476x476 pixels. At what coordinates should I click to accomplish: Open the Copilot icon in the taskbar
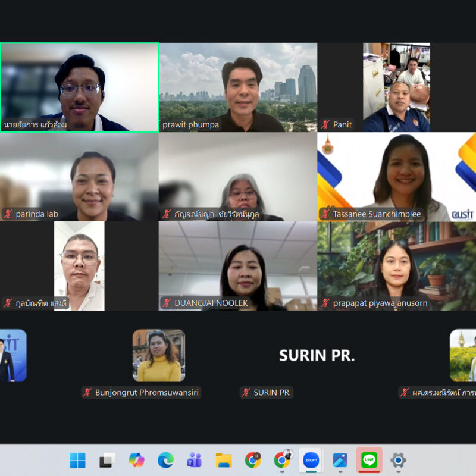click(x=136, y=460)
